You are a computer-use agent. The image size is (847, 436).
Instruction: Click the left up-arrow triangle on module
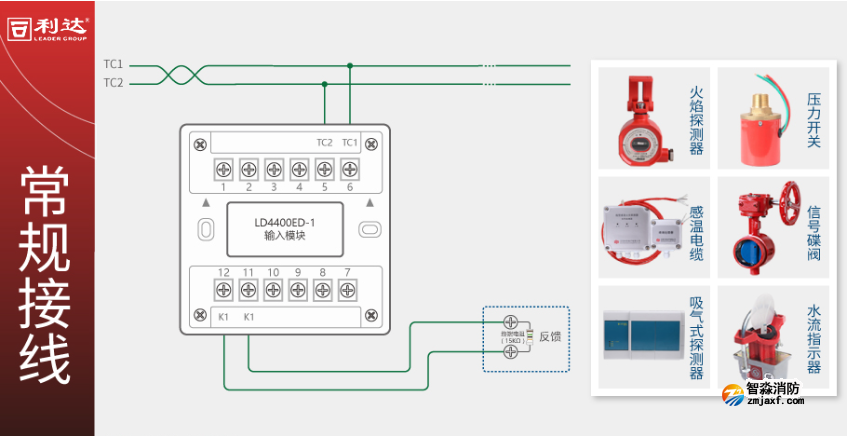tap(206, 202)
